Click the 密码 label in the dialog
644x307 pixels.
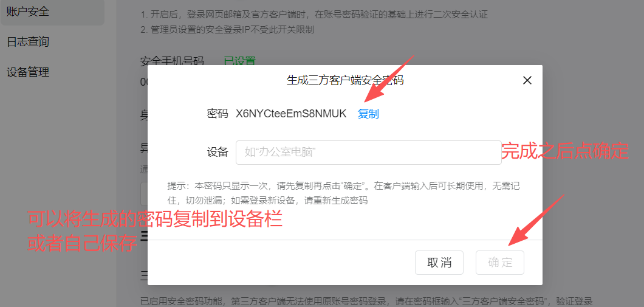click(x=218, y=114)
